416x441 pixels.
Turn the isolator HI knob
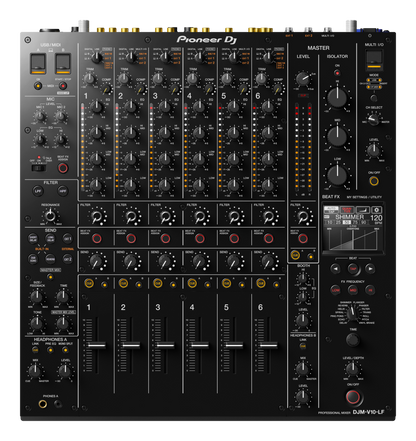pyautogui.click(x=337, y=97)
